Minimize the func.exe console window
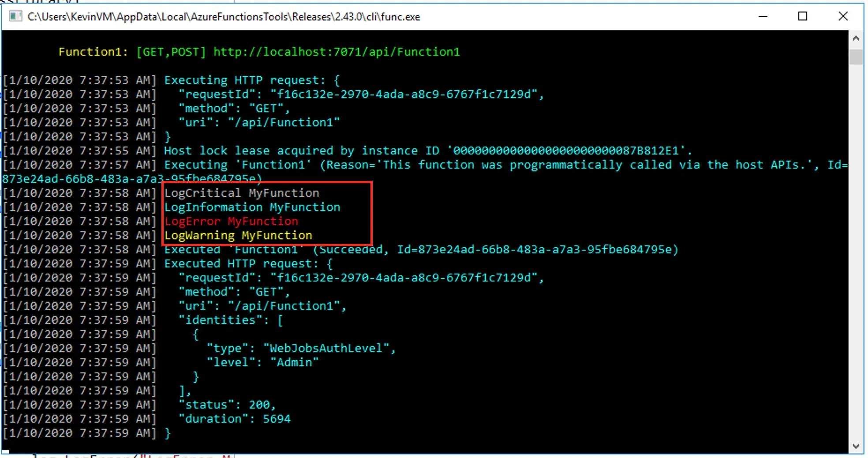 763,16
